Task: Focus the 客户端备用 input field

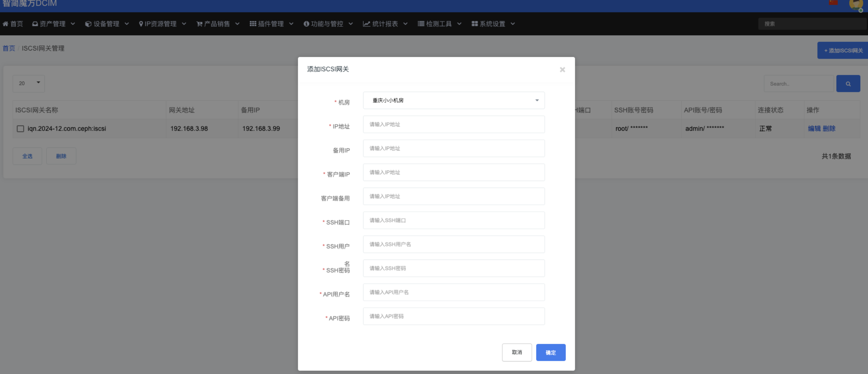Action: point(453,196)
